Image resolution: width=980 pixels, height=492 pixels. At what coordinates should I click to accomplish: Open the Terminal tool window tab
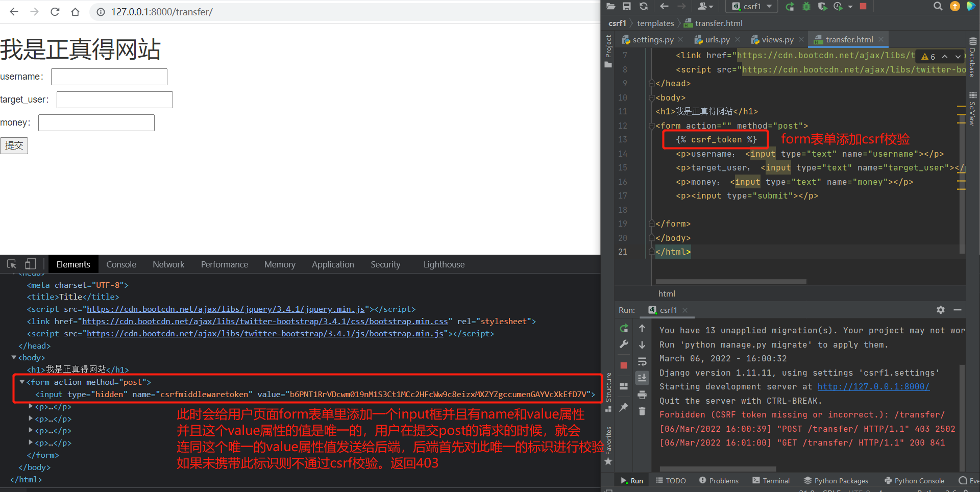[x=771, y=481]
